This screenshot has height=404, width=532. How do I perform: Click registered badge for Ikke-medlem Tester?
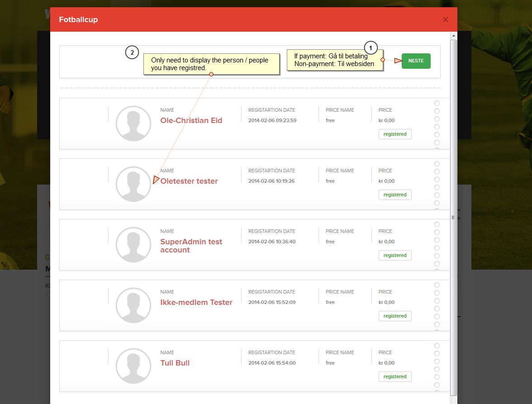(x=395, y=316)
